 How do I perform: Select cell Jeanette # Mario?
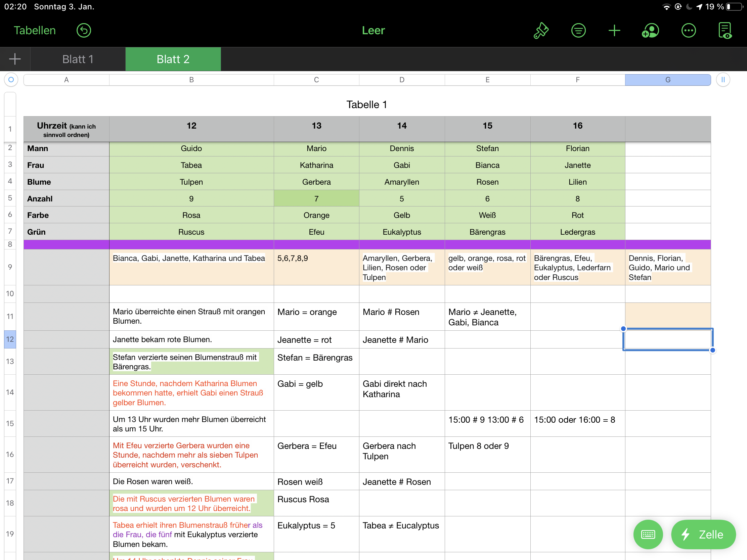click(402, 339)
